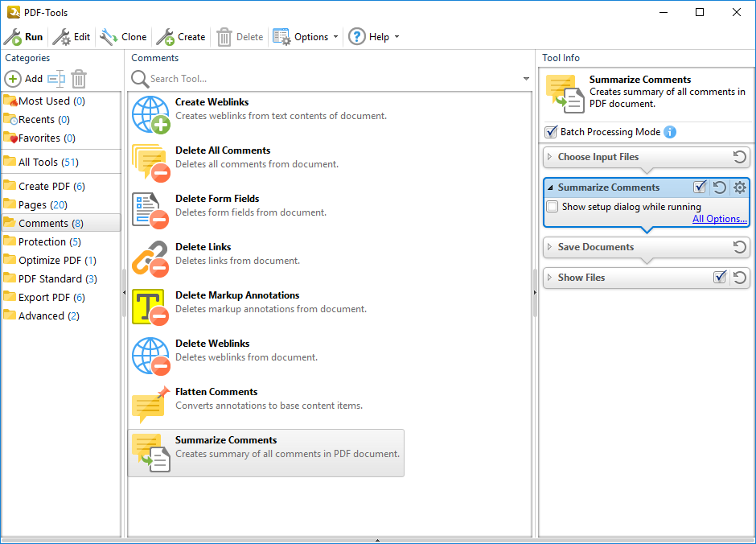Viewport: 756px width, 544px height.
Task: Click the Clone tool icon
Action: (x=109, y=37)
